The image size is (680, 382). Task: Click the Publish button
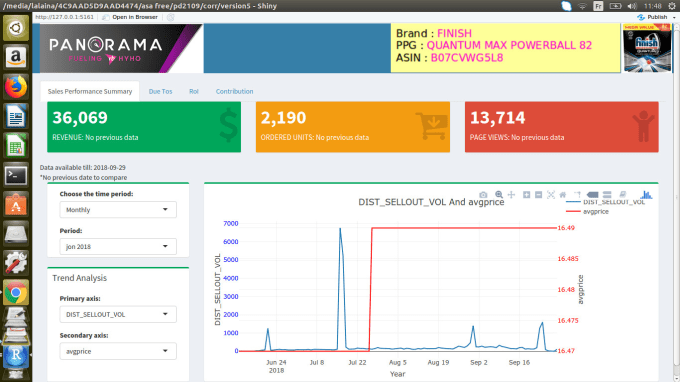tap(652, 17)
